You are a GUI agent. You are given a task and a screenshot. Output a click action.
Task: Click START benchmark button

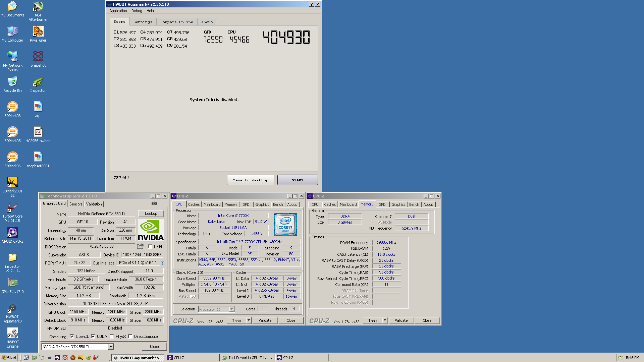click(x=298, y=180)
